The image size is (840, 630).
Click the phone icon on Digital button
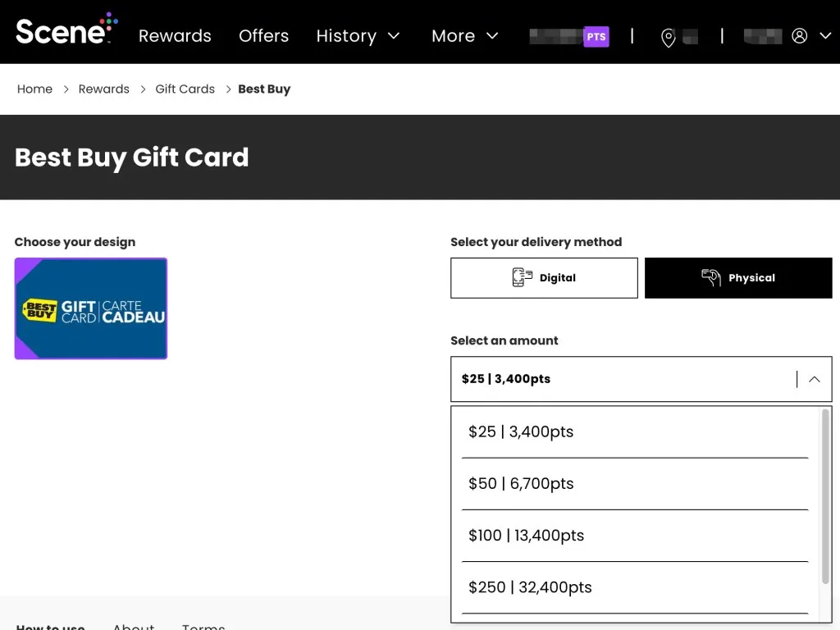coord(523,277)
